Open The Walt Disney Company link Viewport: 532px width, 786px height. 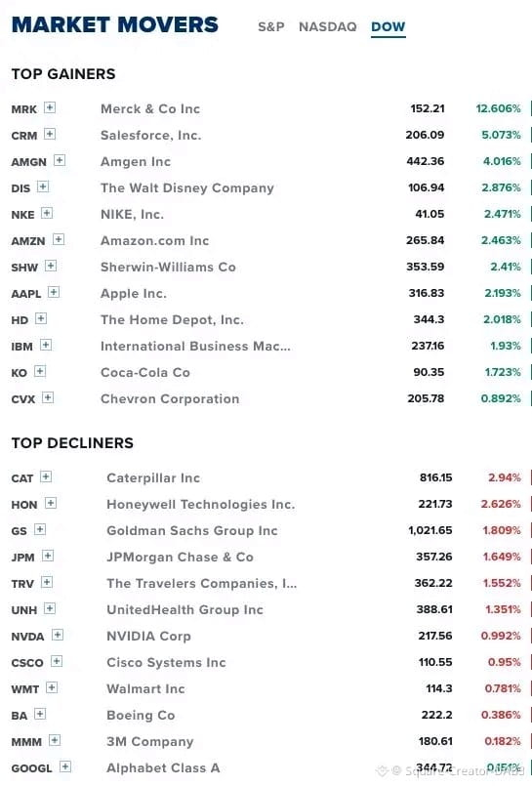(187, 188)
